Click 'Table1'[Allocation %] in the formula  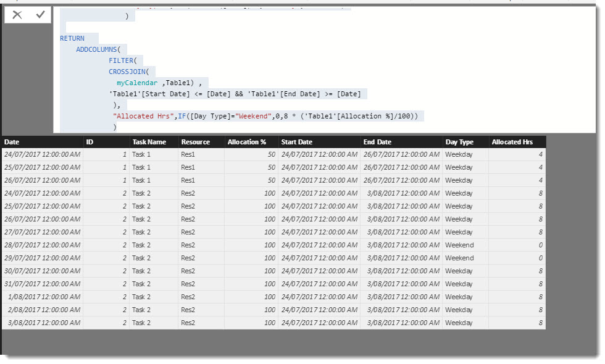click(x=349, y=116)
